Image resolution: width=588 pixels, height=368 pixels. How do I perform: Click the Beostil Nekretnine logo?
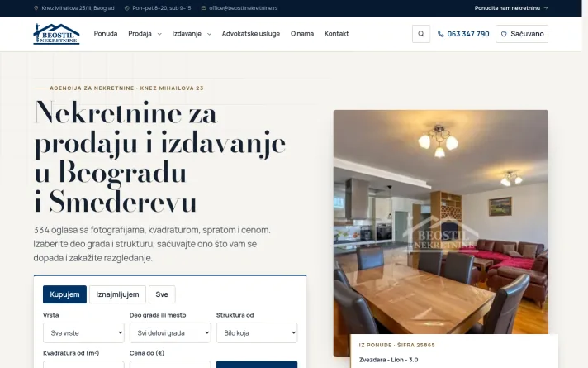click(56, 34)
